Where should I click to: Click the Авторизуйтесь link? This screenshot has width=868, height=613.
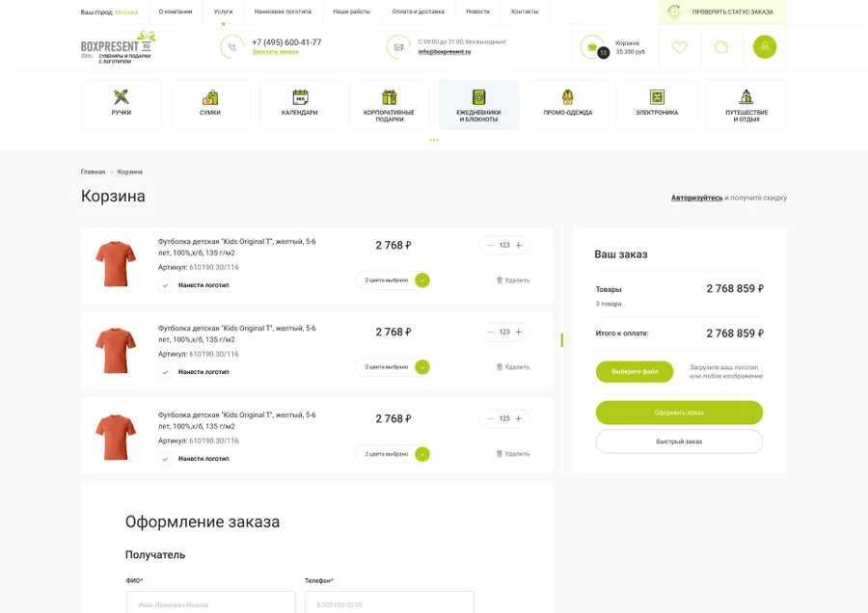point(696,198)
